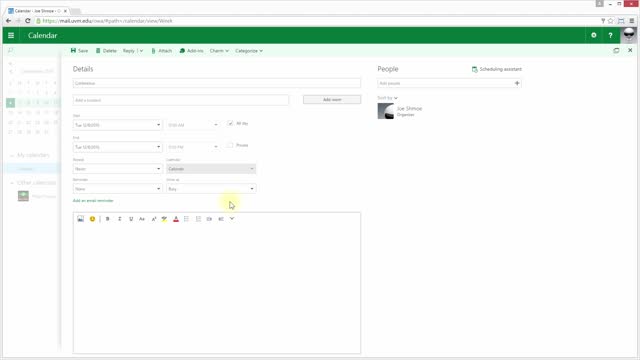Click the Add room button
The image size is (640, 360).
pos(332,100)
